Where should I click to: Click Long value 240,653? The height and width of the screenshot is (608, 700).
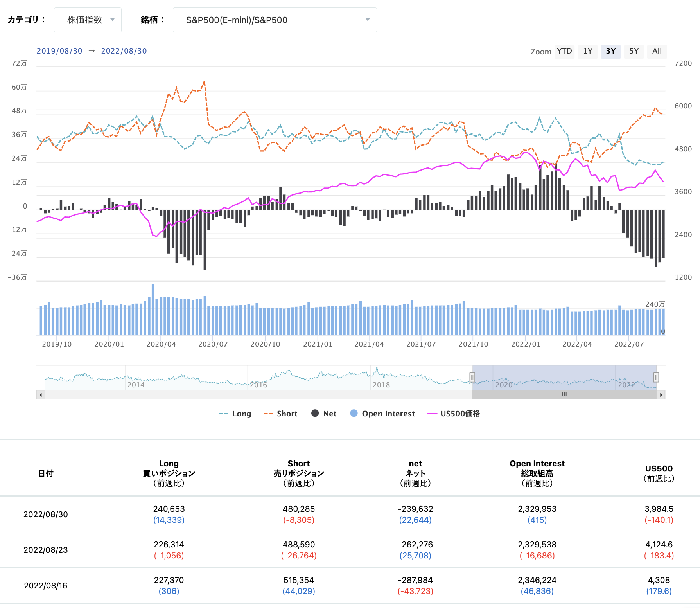pos(169,509)
